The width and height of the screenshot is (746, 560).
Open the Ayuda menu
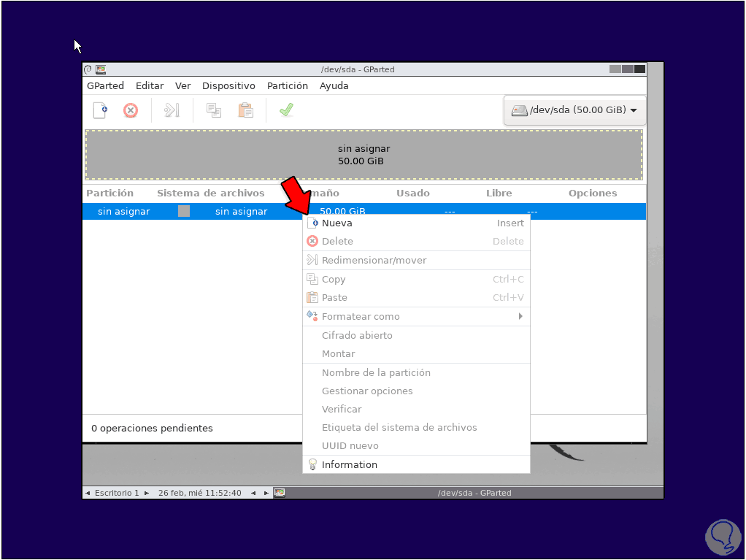click(334, 85)
